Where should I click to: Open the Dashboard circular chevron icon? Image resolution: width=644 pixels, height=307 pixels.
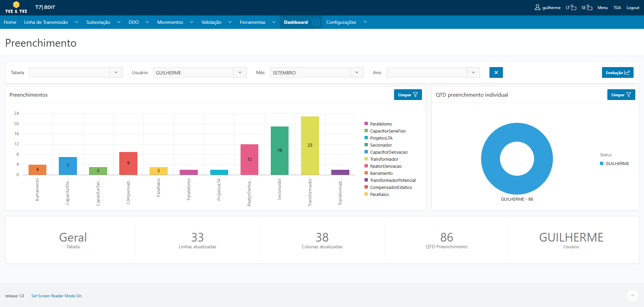pyautogui.click(x=316, y=22)
